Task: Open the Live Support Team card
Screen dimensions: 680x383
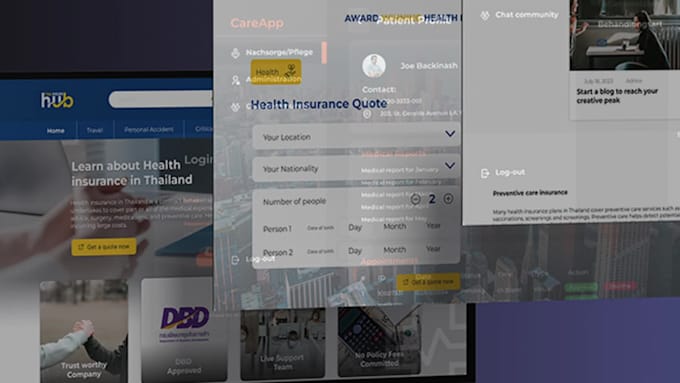Action: 282,343
